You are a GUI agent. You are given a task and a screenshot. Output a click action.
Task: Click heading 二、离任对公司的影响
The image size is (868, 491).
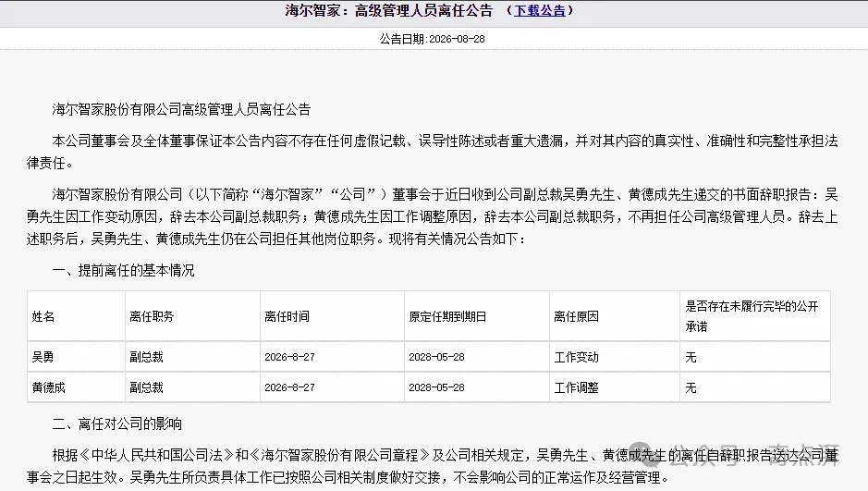(116, 424)
